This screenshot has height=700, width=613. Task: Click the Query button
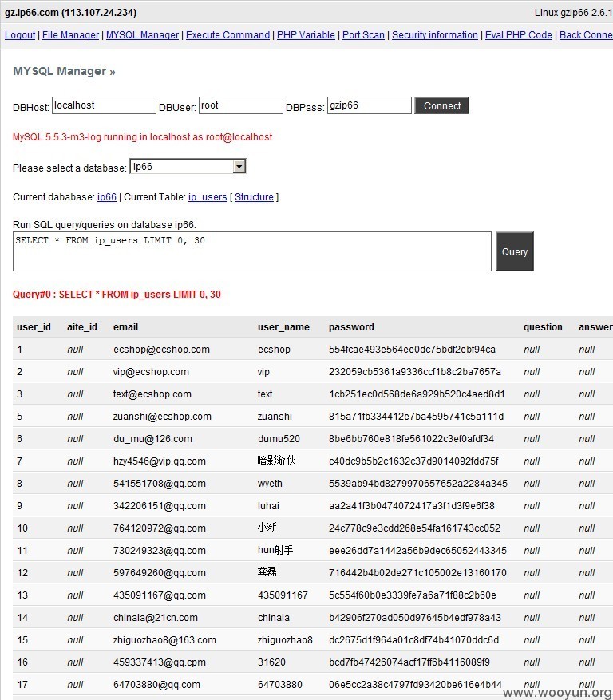coord(515,251)
